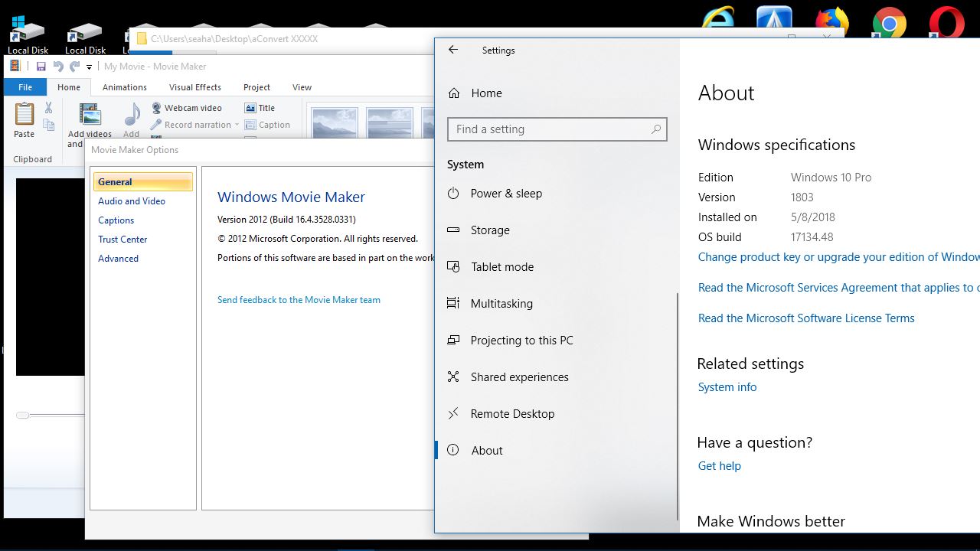Viewport: 980px width, 551px height.
Task: Click the Caption button in Movie Maker
Action: 267,125
